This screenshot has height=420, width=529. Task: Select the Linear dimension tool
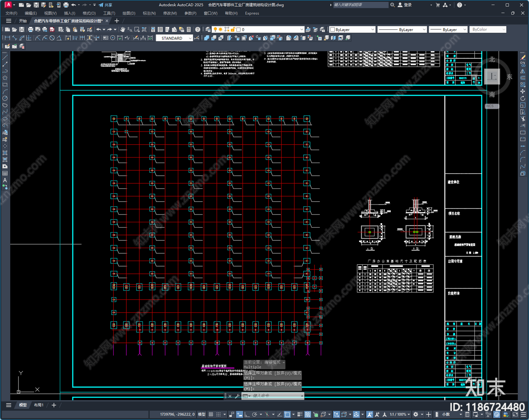coord(7,38)
